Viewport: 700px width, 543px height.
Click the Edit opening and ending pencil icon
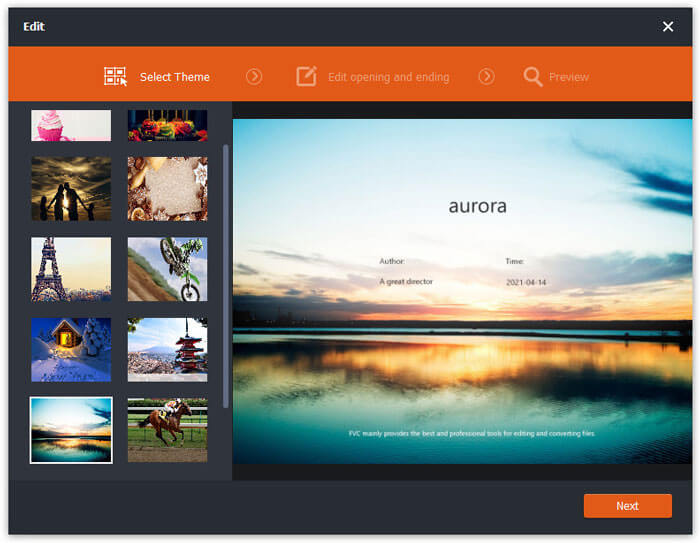pyautogui.click(x=306, y=77)
